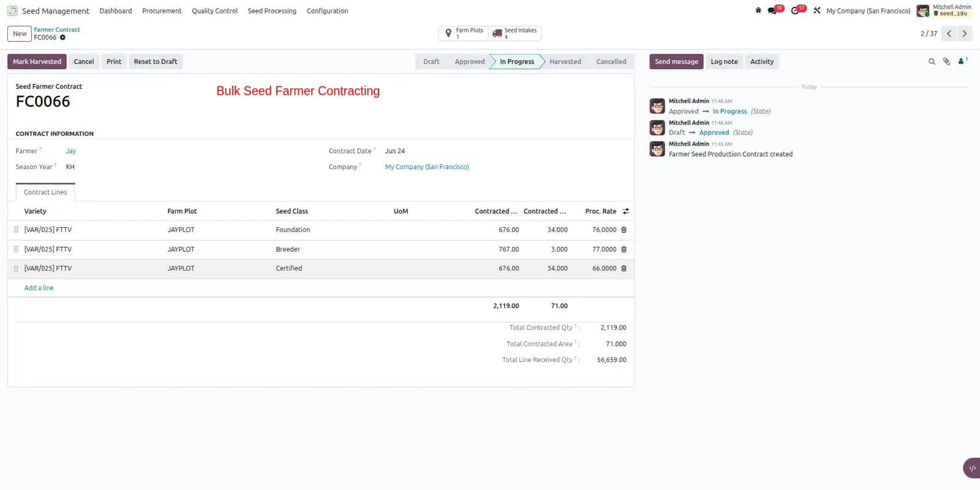This screenshot has width=980, height=490.
Task: Grab the drag handle of the Certified row
Action: (16, 268)
